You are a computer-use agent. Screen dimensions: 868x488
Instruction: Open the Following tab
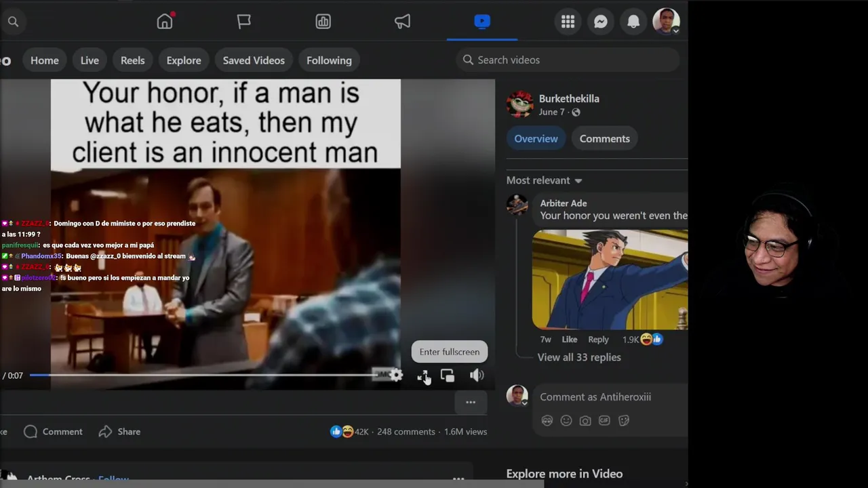click(329, 60)
